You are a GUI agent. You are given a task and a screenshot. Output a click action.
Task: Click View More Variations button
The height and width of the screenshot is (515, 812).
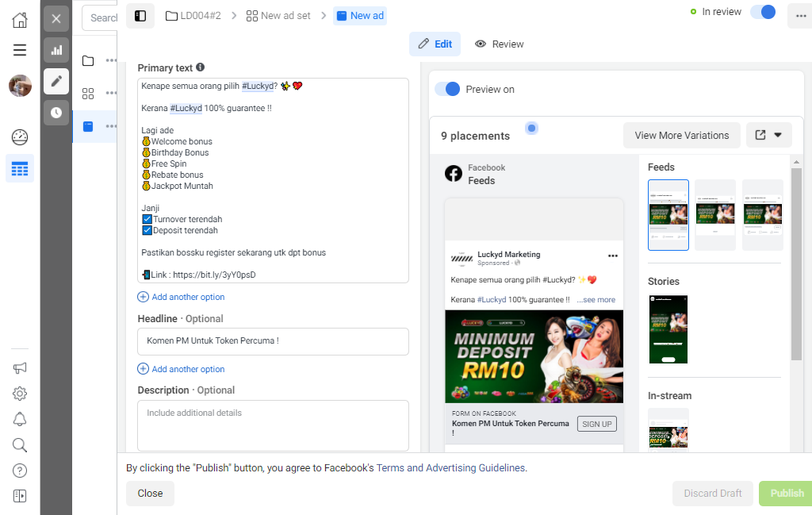[x=681, y=135]
